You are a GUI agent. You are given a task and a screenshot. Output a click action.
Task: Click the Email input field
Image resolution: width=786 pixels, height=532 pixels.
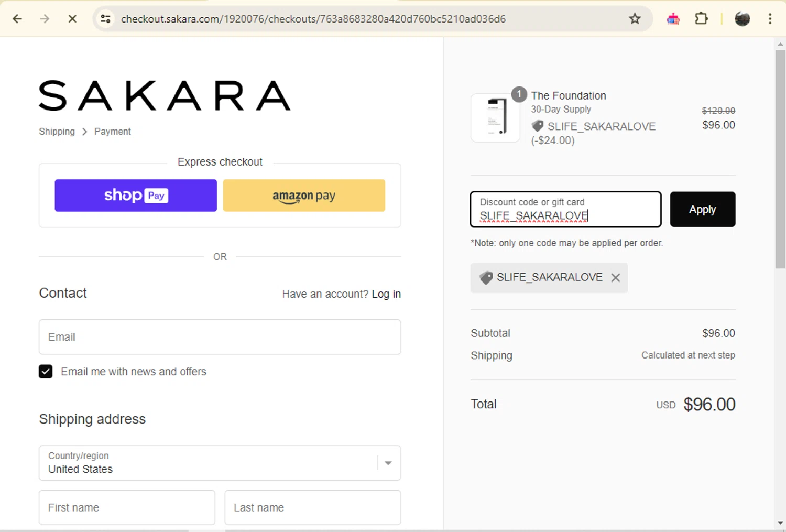[x=220, y=337]
